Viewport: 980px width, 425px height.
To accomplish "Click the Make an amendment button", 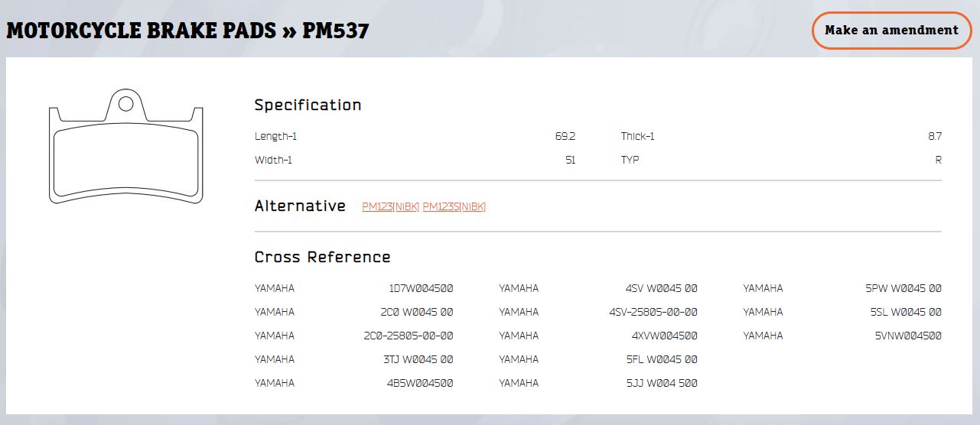I will coord(891,31).
